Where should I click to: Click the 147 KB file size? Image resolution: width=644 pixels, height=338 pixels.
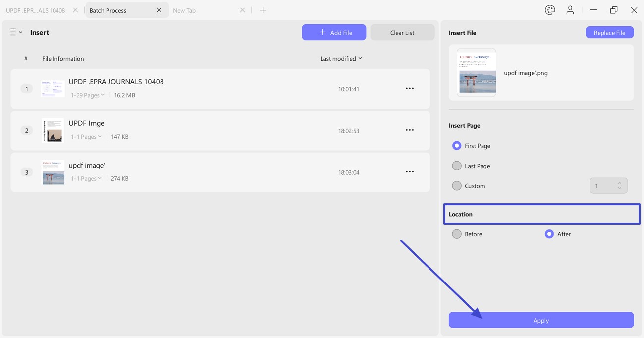point(119,137)
